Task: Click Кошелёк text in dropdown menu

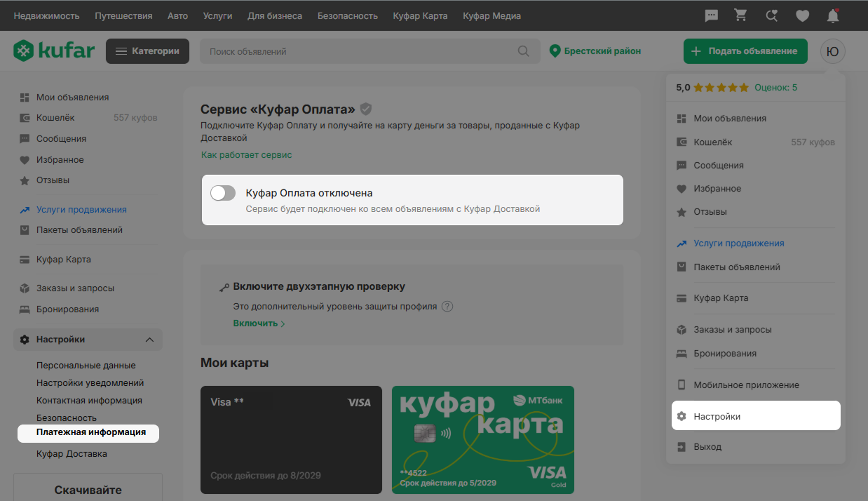Action: point(713,142)
